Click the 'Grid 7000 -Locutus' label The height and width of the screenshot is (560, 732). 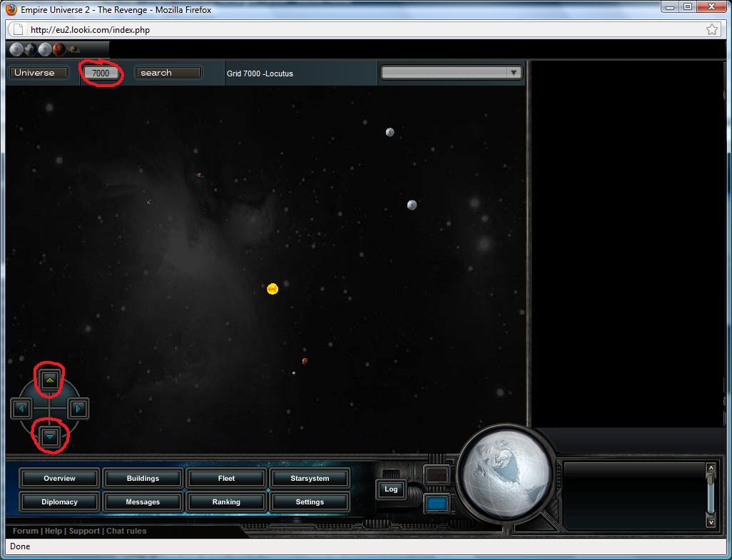point(260,73)
